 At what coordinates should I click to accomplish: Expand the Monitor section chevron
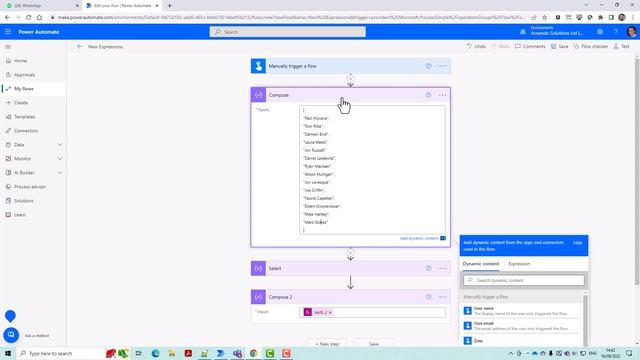tap(60, 159)
